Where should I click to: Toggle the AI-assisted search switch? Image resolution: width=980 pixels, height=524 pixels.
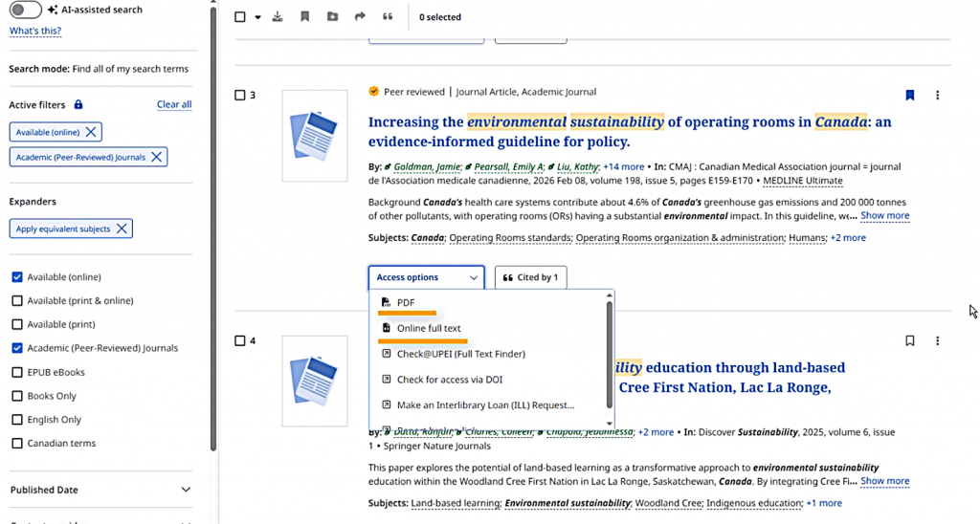(25, 10)
